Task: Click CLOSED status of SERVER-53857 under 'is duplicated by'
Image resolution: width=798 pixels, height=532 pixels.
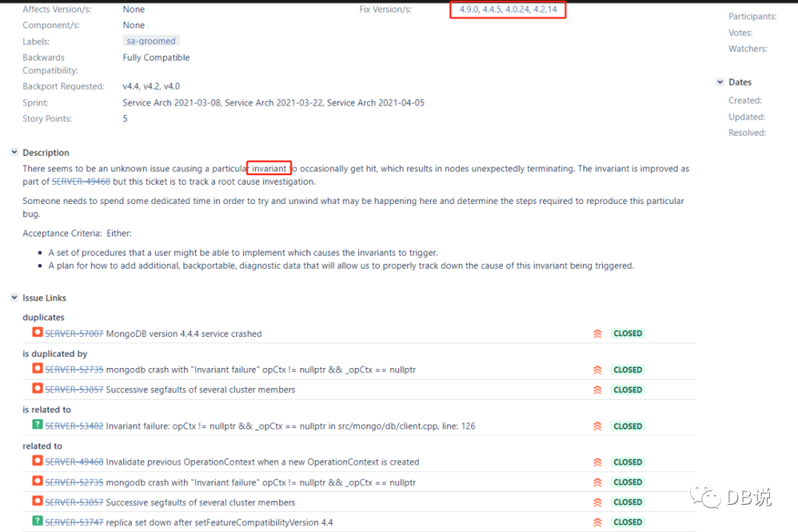Action: 627,390
